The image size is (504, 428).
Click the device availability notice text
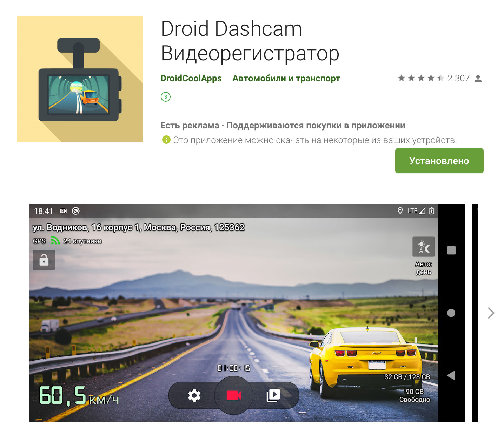coord(315,140)
